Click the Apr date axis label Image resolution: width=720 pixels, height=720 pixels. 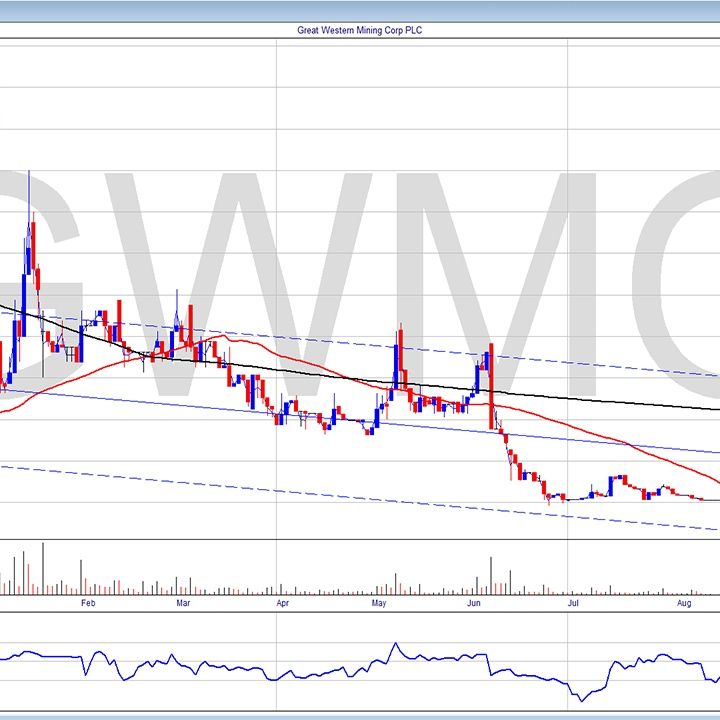(283, 604)
